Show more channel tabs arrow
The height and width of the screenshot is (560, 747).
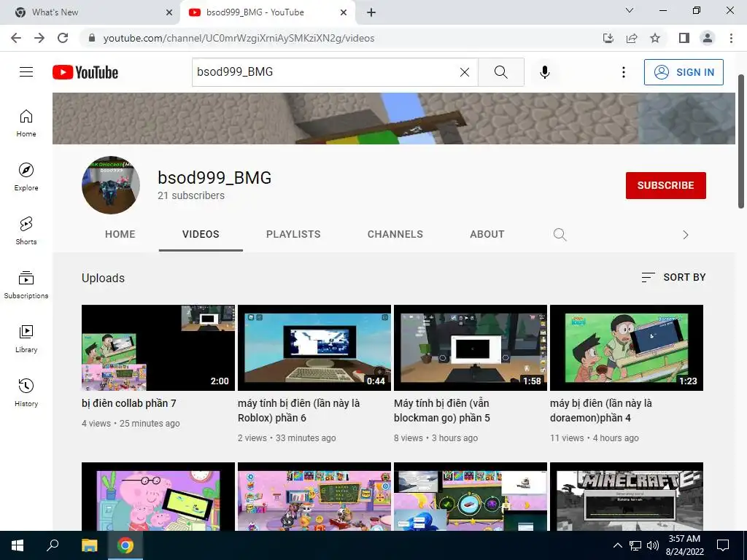tap(685, 235)
